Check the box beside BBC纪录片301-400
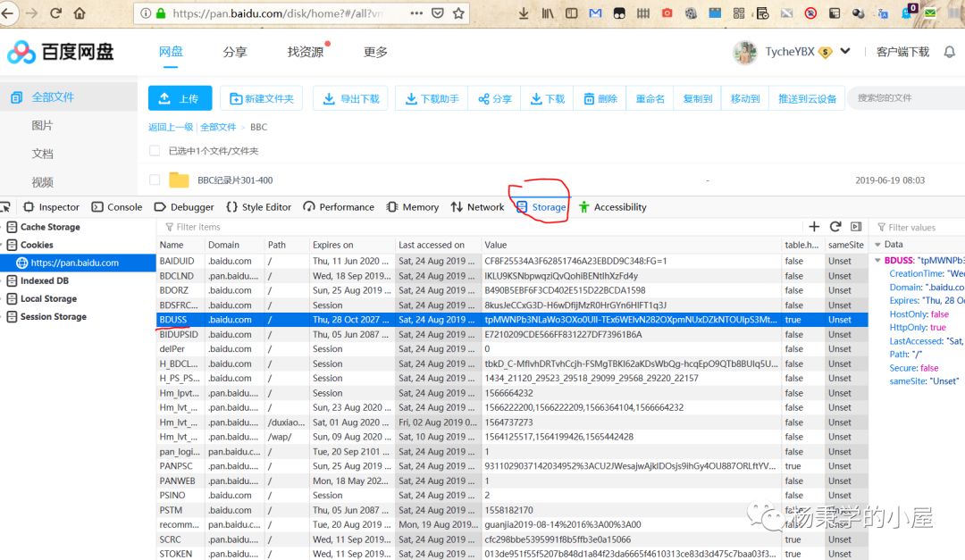Image resolution: width=965 pixels, height=560 pixels. click(155, 180)
